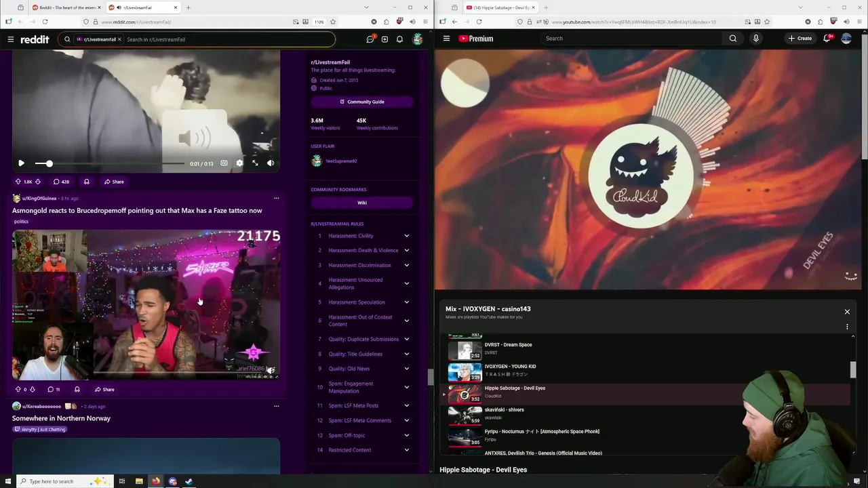The width and height of the screenshot is (868, 488).
Task: Go to YouTube Premium home logo
Action: 476,39
